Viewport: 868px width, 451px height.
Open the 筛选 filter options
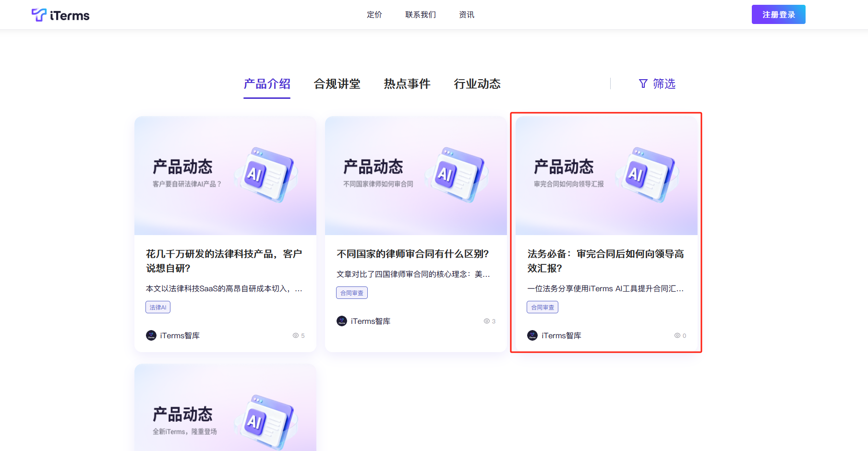point(664,84)
